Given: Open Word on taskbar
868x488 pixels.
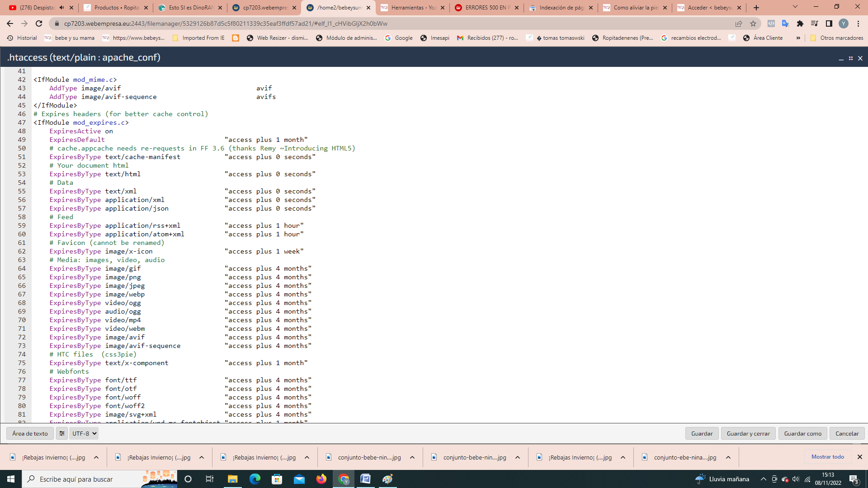Looking at the screenshot, I should coord(365,479).
